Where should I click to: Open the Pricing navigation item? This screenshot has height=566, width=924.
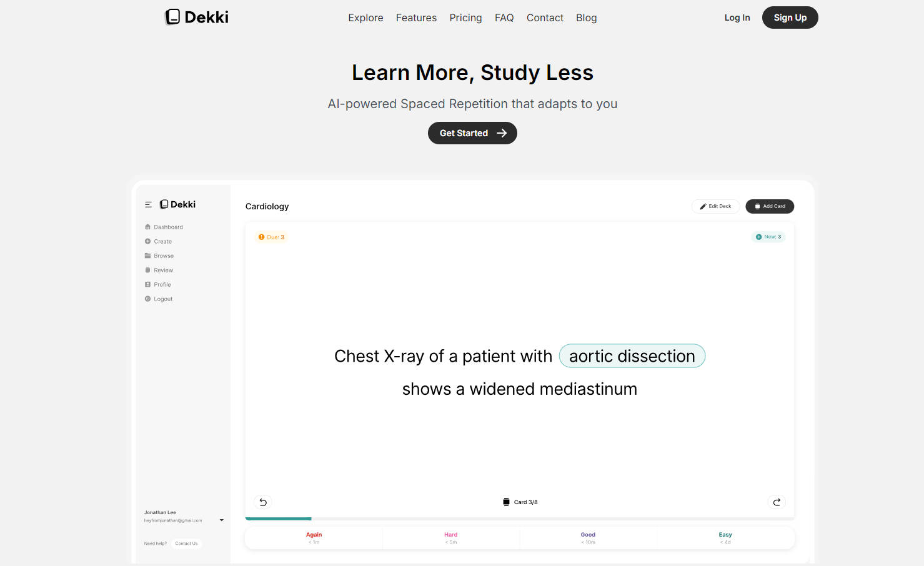coord(465,18)
